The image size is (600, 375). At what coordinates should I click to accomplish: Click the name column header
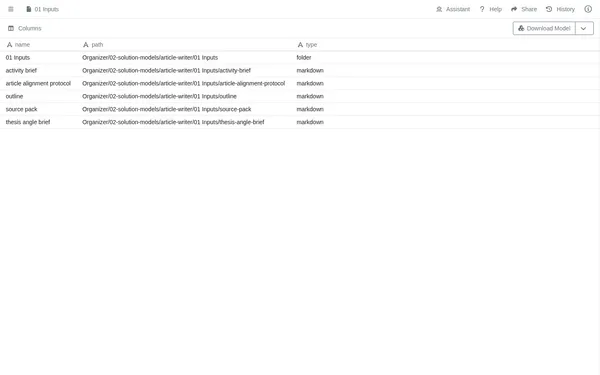pos(18,45)
